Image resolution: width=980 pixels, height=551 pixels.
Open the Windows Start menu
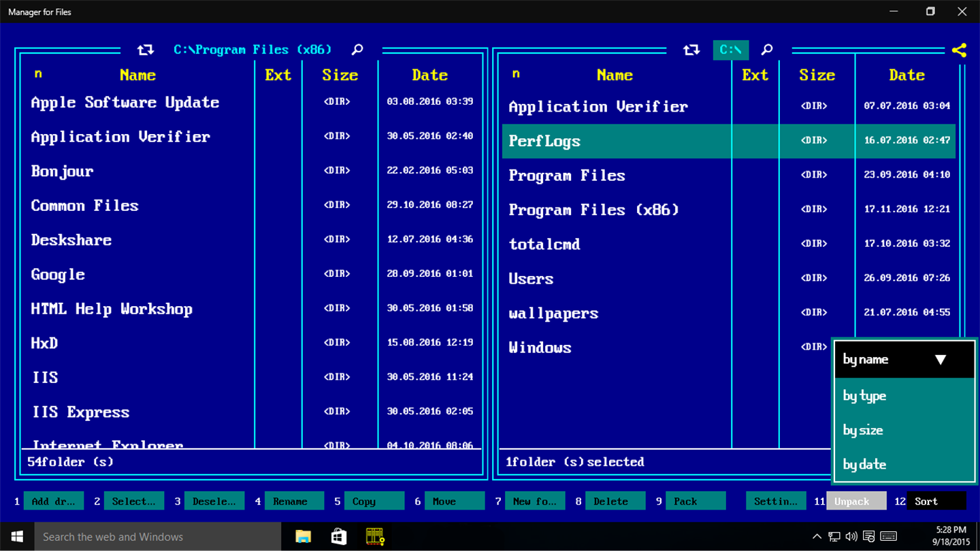17,537
